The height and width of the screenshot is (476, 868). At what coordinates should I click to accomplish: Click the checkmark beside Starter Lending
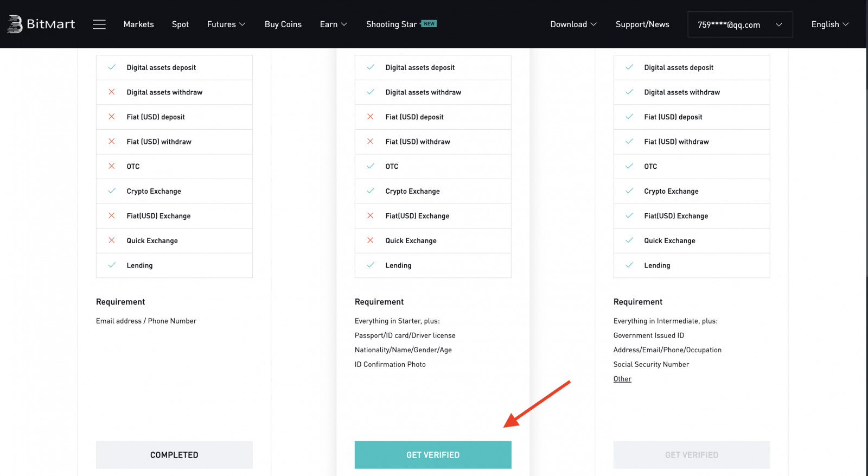(112, 265)
